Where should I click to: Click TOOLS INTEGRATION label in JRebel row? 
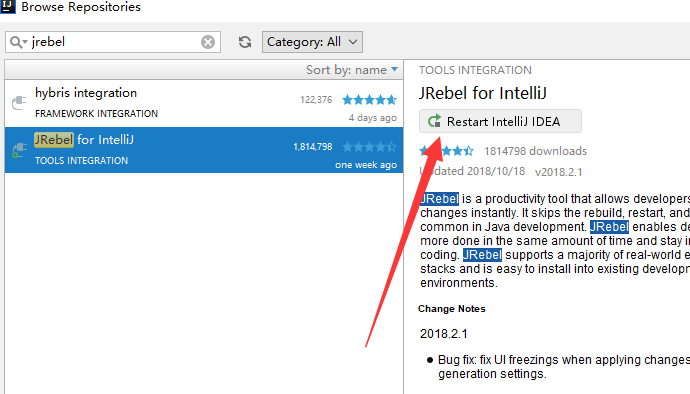click(x=81, y=161)
